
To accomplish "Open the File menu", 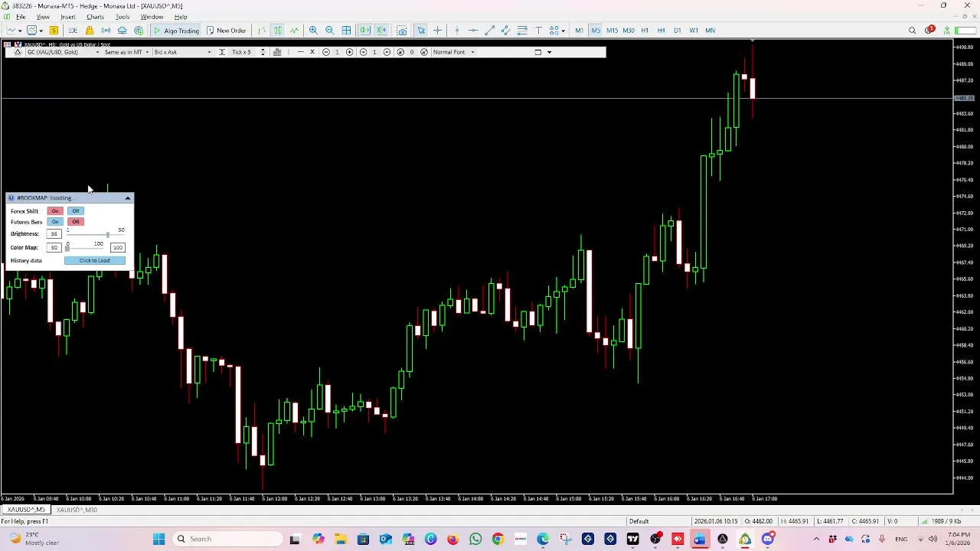I will (21, 17).
